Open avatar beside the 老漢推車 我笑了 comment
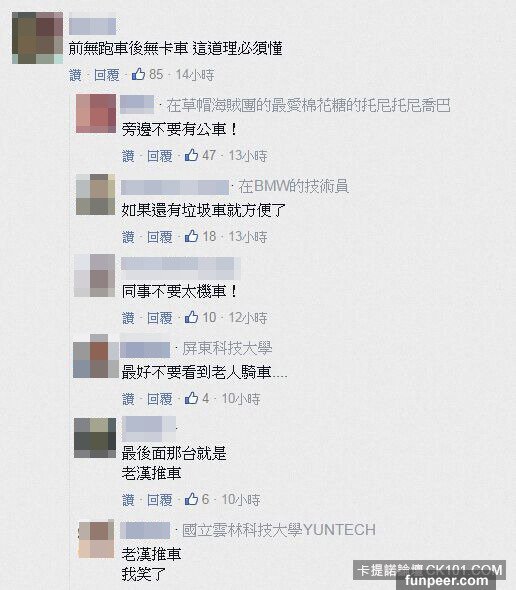The height and width of the screenshot is (590, 516). click(x=96, y=539)
